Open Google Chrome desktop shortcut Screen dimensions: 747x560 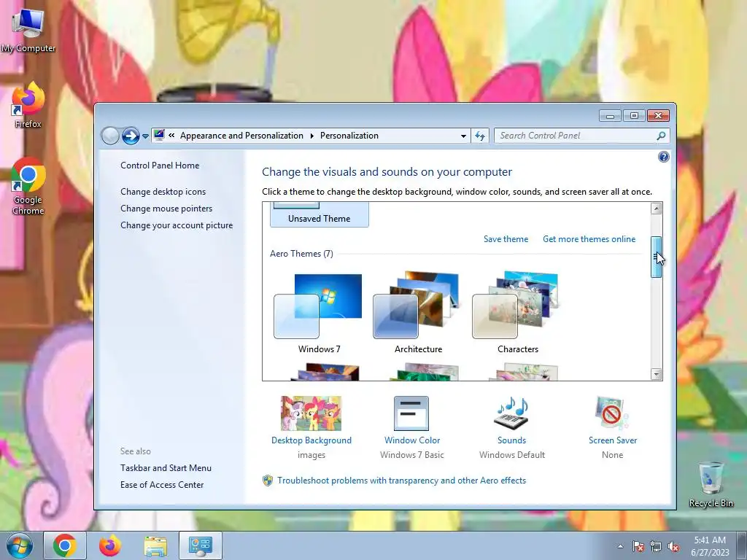28,186
